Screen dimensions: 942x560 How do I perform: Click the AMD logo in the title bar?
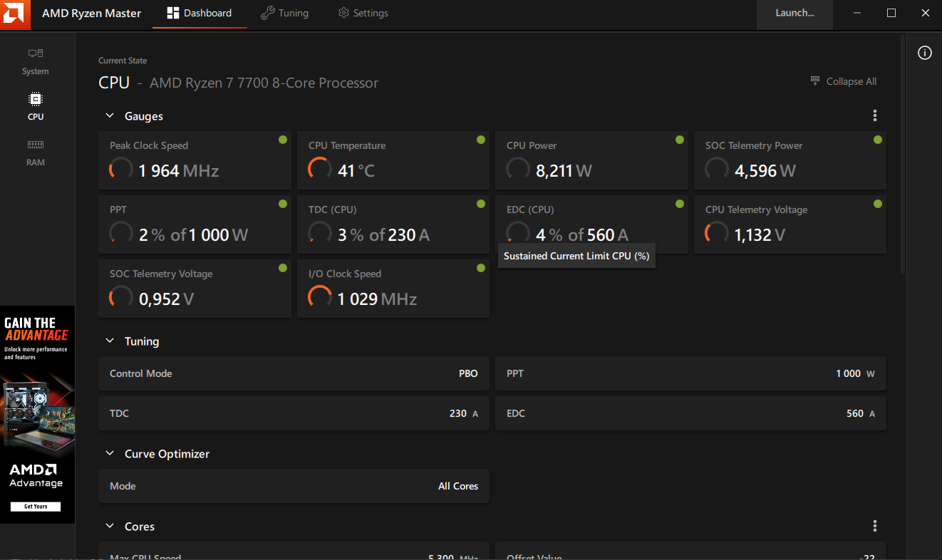click(x=15, y=14)
